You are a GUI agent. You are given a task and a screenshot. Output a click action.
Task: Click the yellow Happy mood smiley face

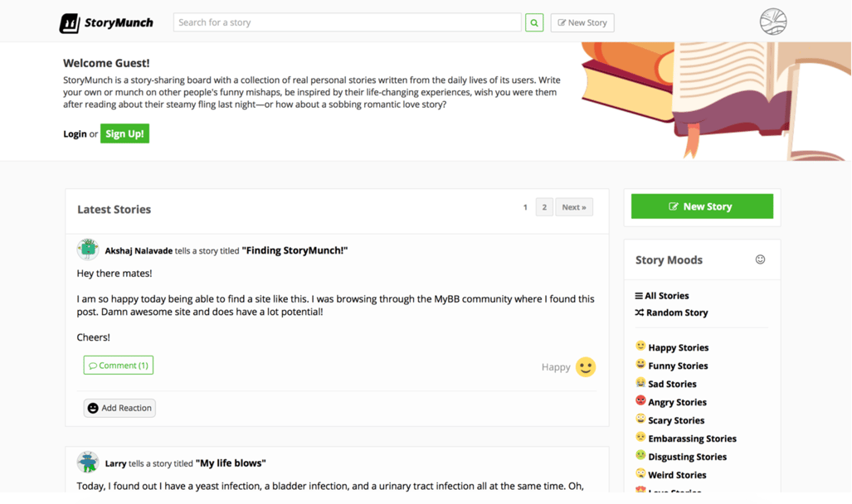coord(586,366)
